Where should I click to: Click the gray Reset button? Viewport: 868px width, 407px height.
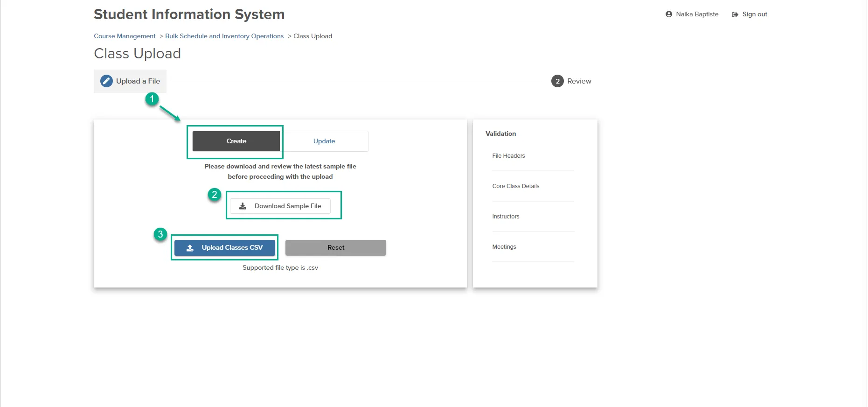(x=336, y=248)
